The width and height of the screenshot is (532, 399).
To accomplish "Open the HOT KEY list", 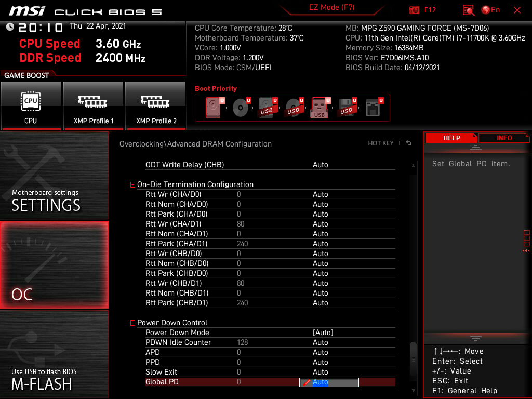I will pyautogui.click(x=381, y=143).
